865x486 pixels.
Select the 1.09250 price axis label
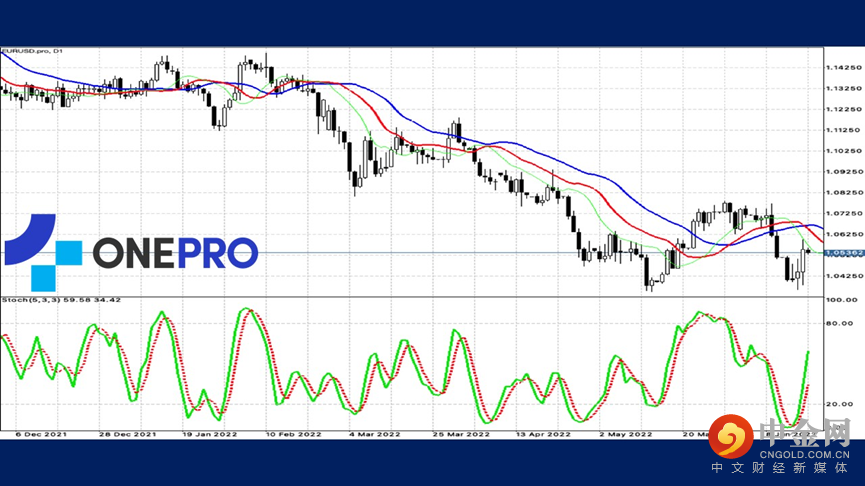click(x=843, y=172)
